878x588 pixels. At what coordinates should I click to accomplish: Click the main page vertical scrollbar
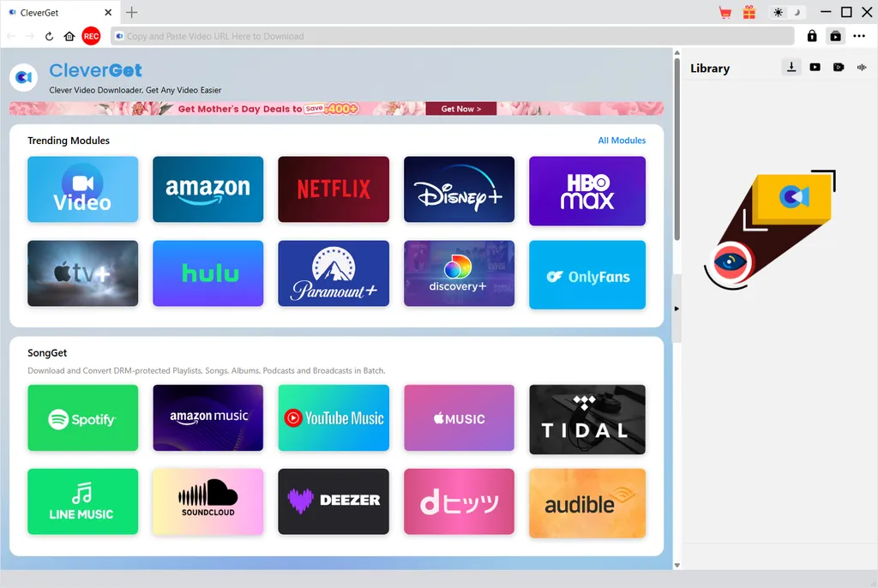pos(677,149)
